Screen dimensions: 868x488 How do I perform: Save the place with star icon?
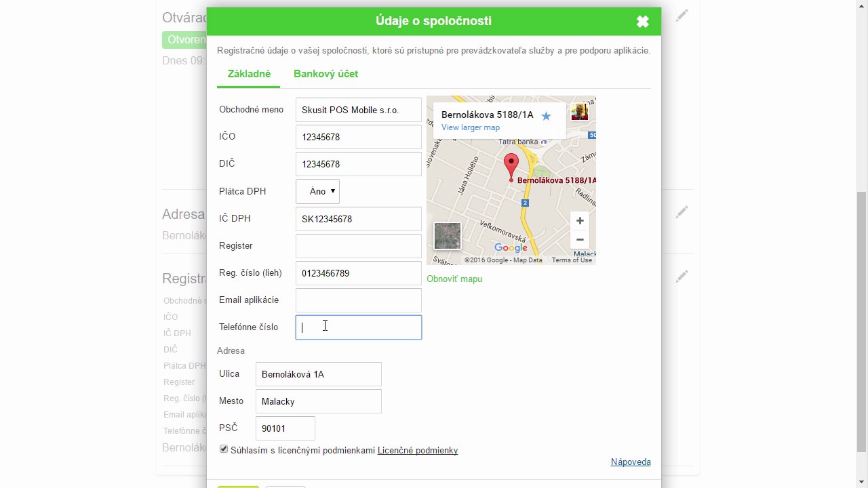546,116
